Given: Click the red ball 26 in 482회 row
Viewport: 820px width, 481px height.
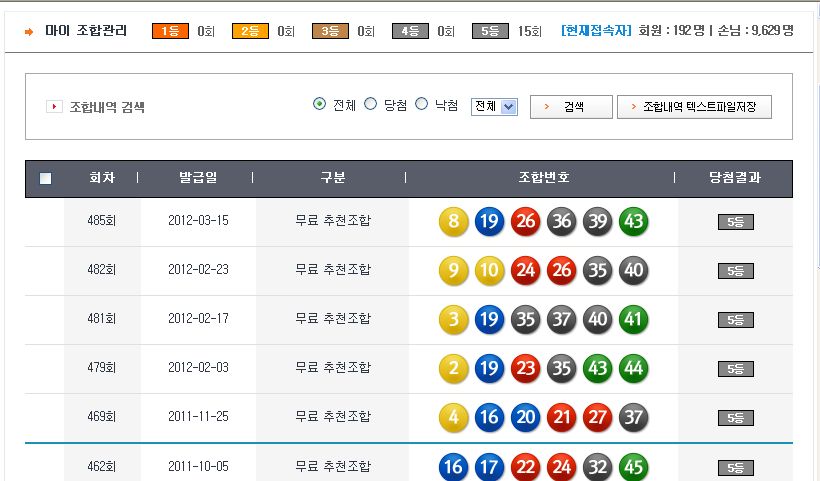Looking at the screenshot, I should pos(561,270).
